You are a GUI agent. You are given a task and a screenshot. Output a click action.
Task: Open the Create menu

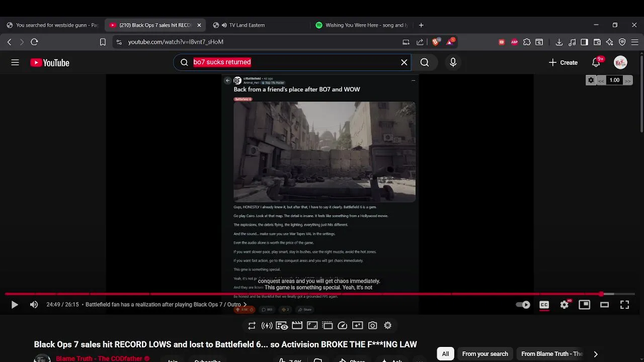pyautogui.click(x=563, y=62)
